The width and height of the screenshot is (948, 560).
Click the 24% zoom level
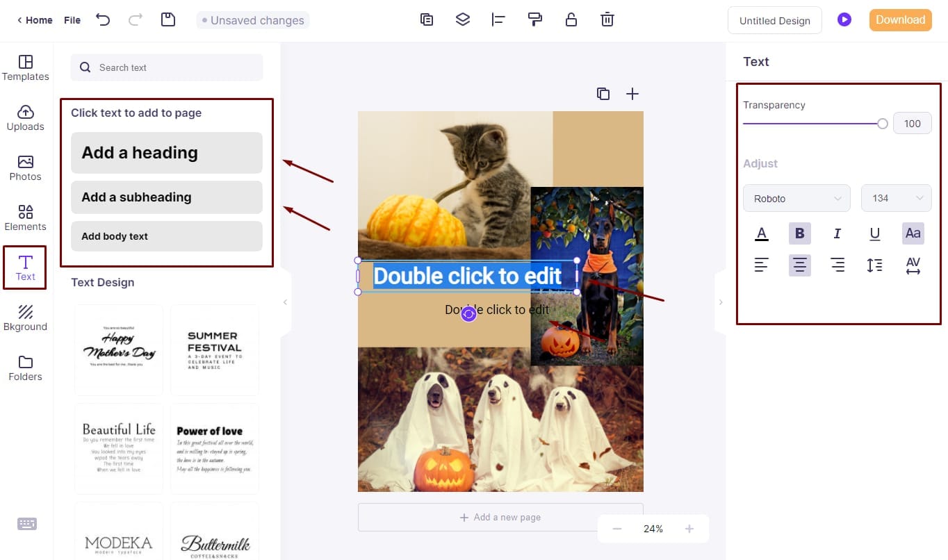tap(653, 529)
